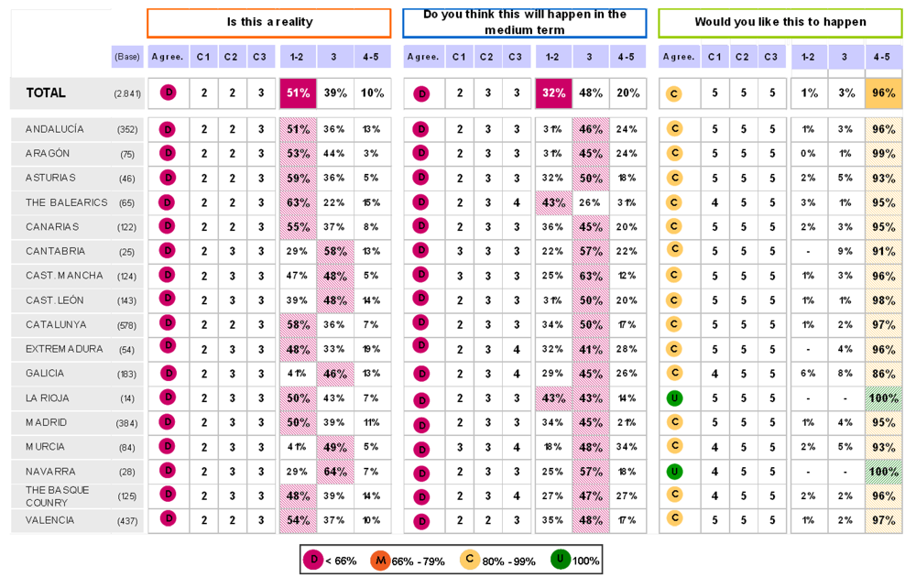This screenshot has height=588, width=916.
Task: Click the yellow C badge in TOTAL row
Action: tap(674, 93)
